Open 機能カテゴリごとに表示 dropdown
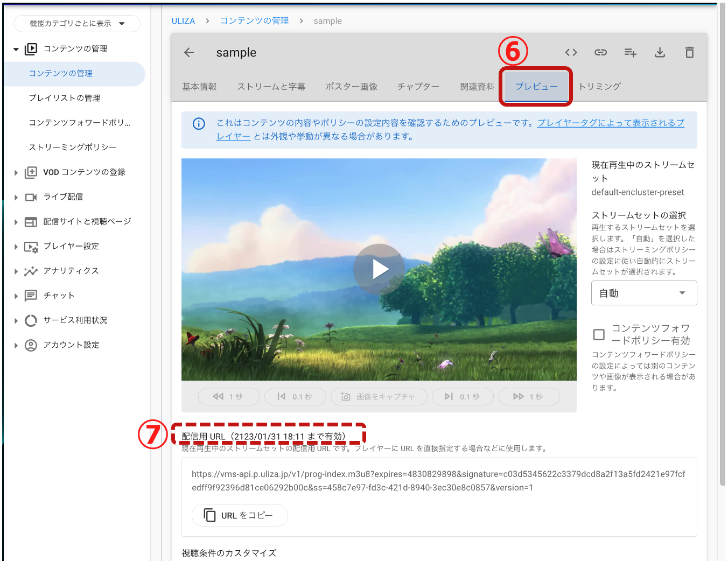728x561 pixels. [x=77, y=24]
